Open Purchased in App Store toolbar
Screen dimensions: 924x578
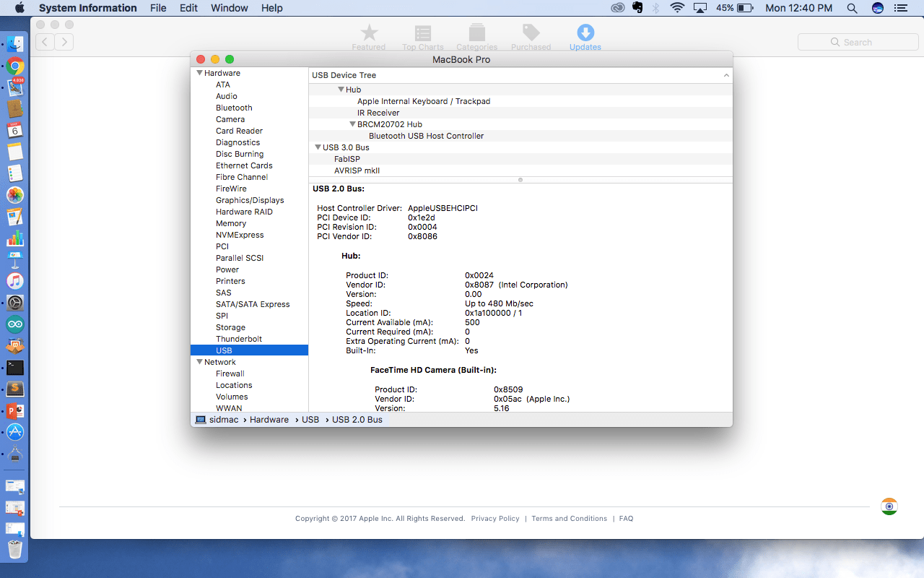coord(531,38)
